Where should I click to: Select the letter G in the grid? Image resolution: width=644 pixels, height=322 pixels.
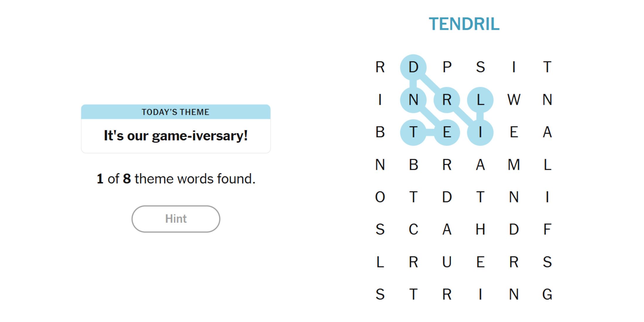tap(547, 294)
